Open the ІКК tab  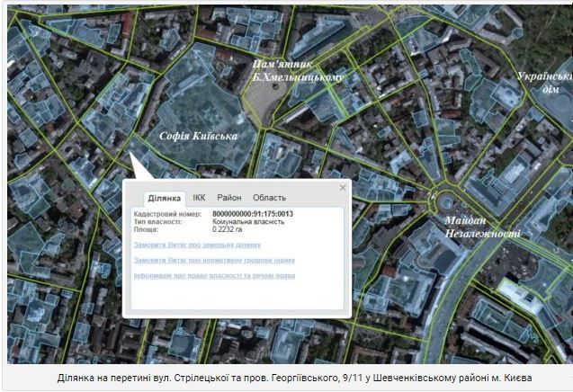pyautogui.click(x=199, y=198)
